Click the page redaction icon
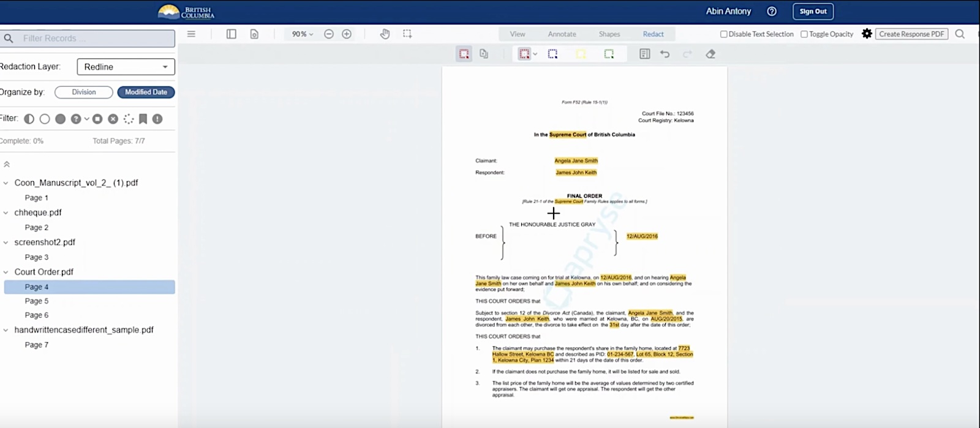Viewport: 980px width, 428px height. coord(484,54)
